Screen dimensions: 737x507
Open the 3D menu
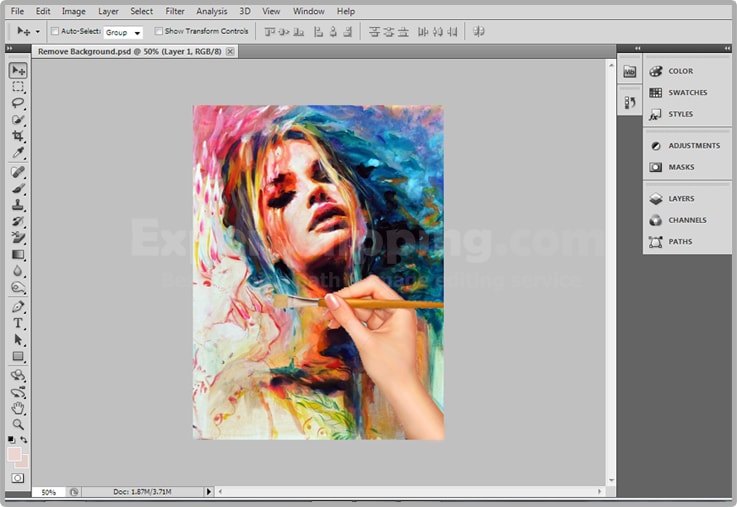pos(245,11)
